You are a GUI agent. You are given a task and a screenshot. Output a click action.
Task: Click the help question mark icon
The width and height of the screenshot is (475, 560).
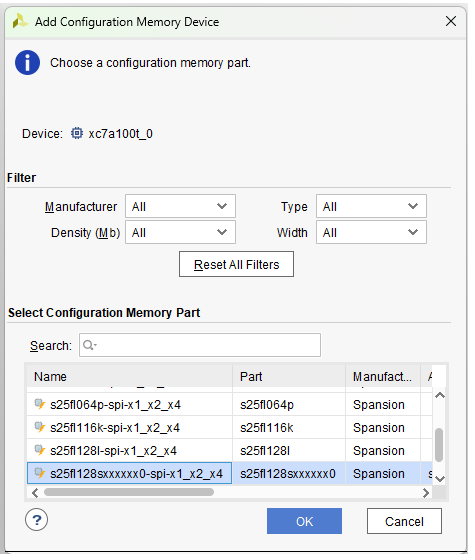click(36, 520)
